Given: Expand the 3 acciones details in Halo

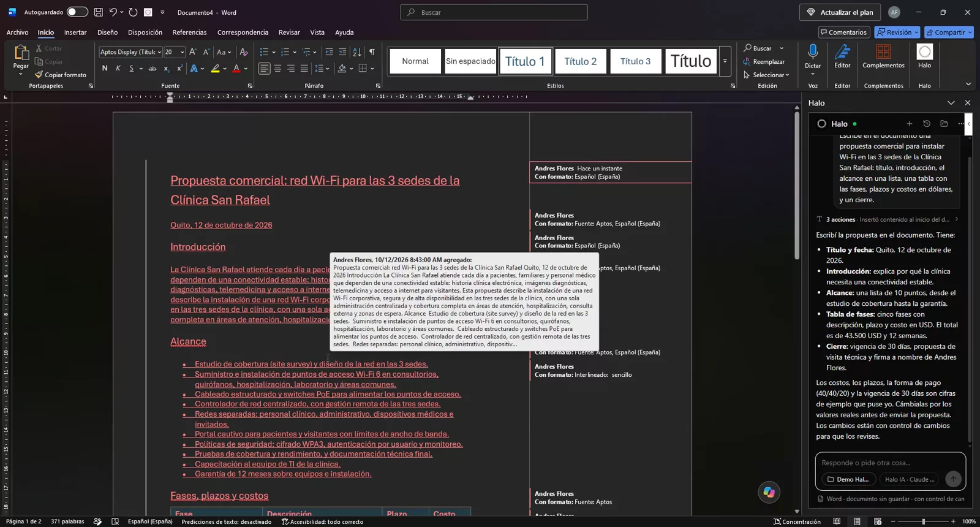Looking at the screenshot, I should pyautogui.click(x=889, y=219).
